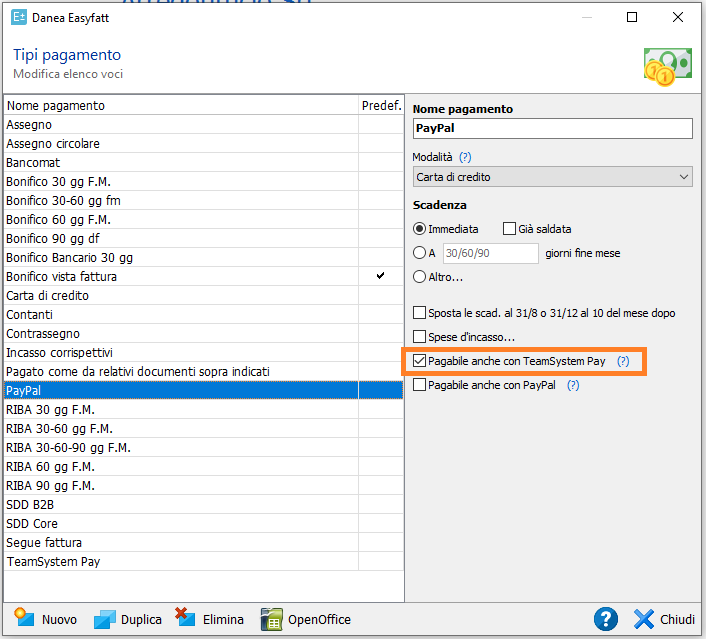Click the Chiudi button label
The width and height of the screenshot is (706, 639).
(x=677, y=620)
